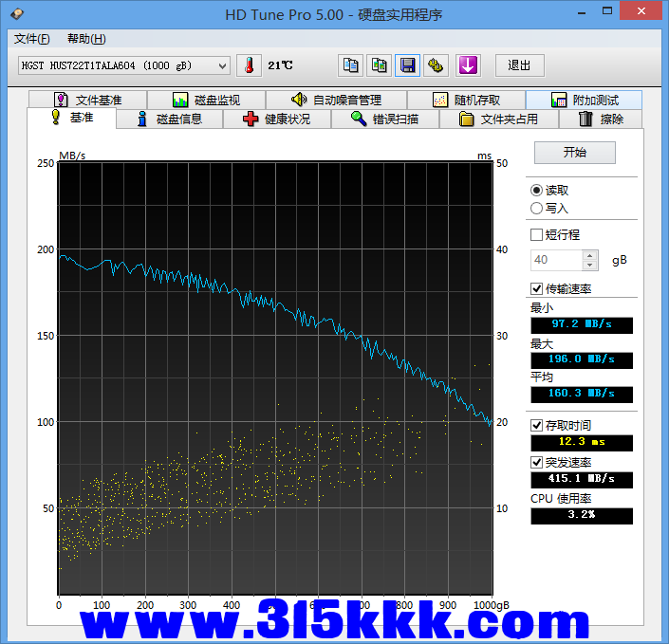
Task: Click the copy screenshot to clipboard icon
Action: tap(379, 65)
